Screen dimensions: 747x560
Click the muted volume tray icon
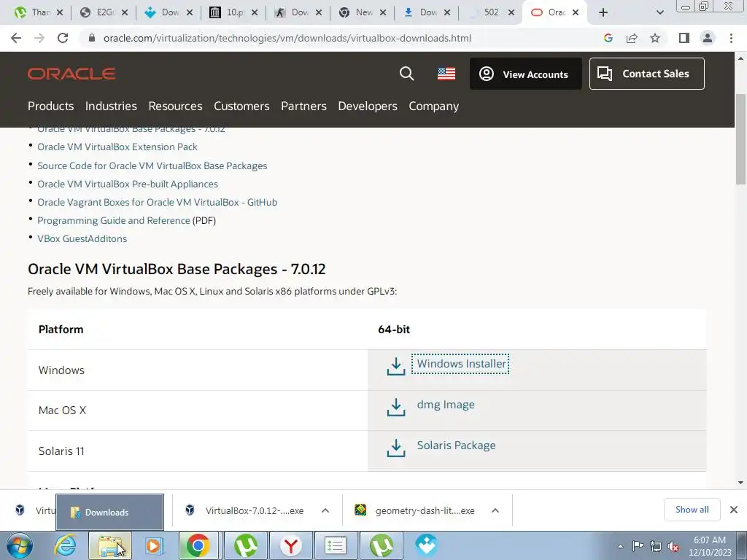click(673, 546)
